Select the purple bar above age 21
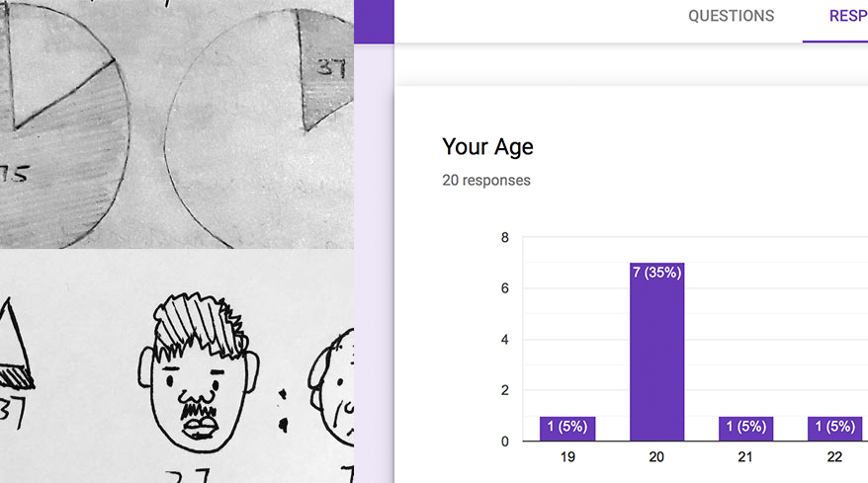 [x=745, y=429]
